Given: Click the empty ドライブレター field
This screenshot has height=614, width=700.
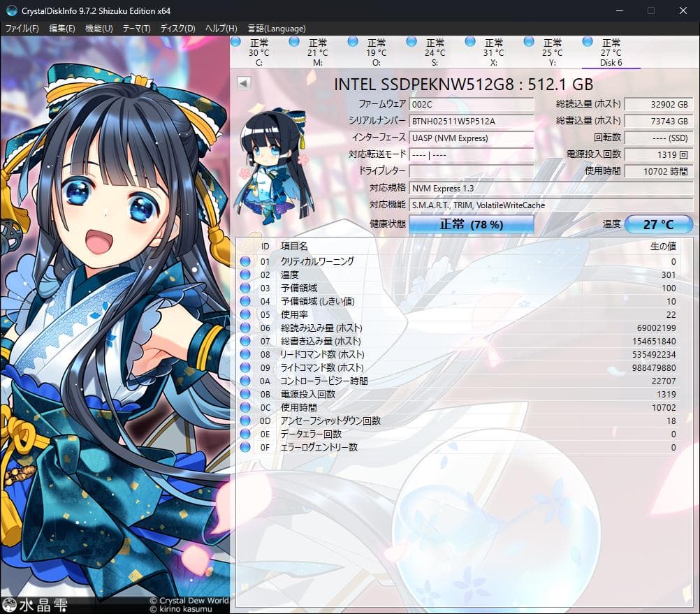Looking at the screenshot, I should pyautogui.click(x=472, y=171).
